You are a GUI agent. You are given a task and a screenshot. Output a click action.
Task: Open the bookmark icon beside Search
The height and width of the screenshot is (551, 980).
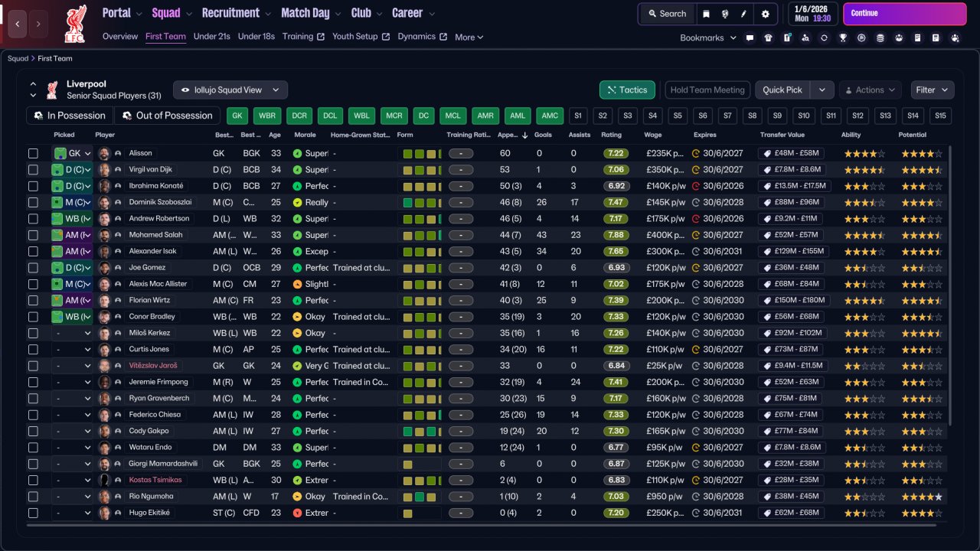706,14
